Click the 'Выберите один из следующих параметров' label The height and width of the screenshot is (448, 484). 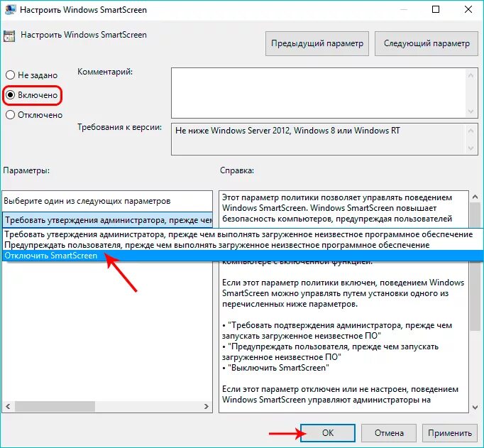click(x=87, y=201)
